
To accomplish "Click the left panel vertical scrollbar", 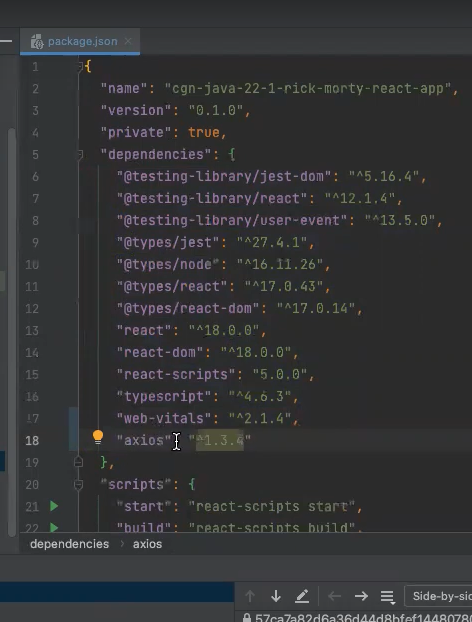I will pyautogui.click(x=12, y=331).
